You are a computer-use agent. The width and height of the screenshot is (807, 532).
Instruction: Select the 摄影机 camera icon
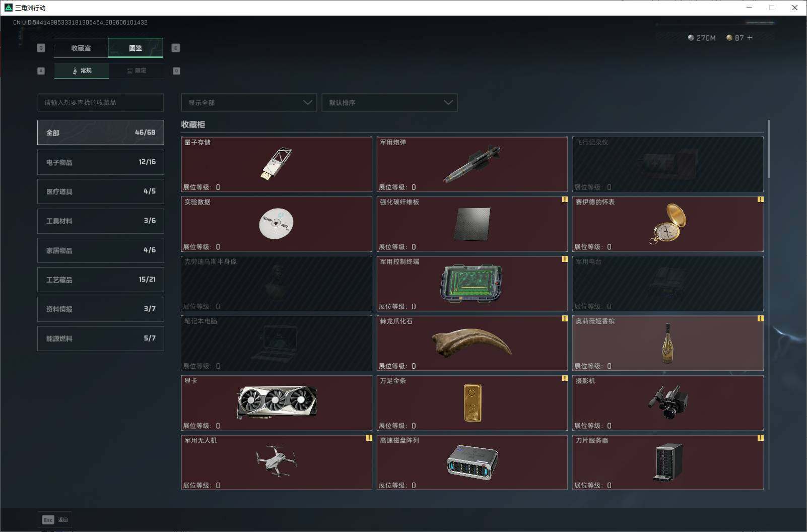coord(668,403)
